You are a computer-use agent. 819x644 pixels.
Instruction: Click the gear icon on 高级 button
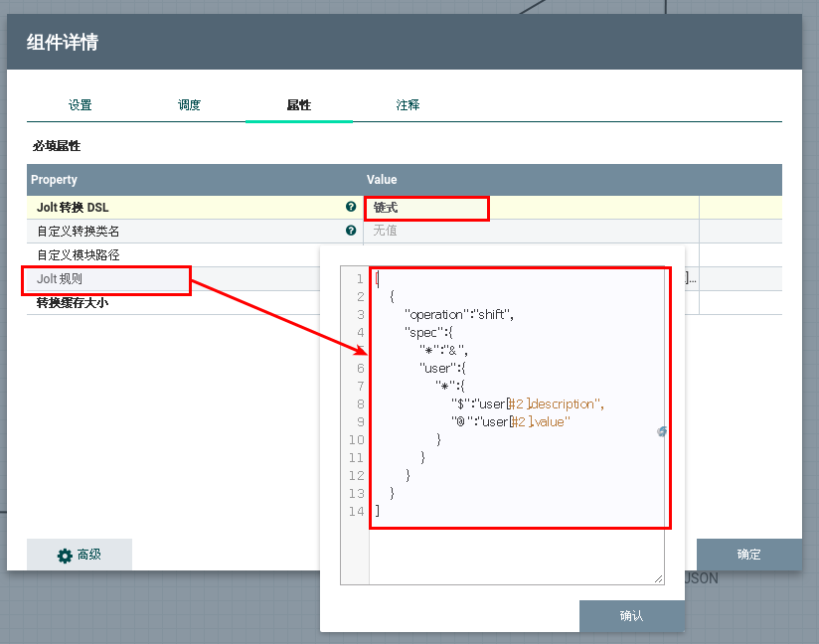click(65, 556)
